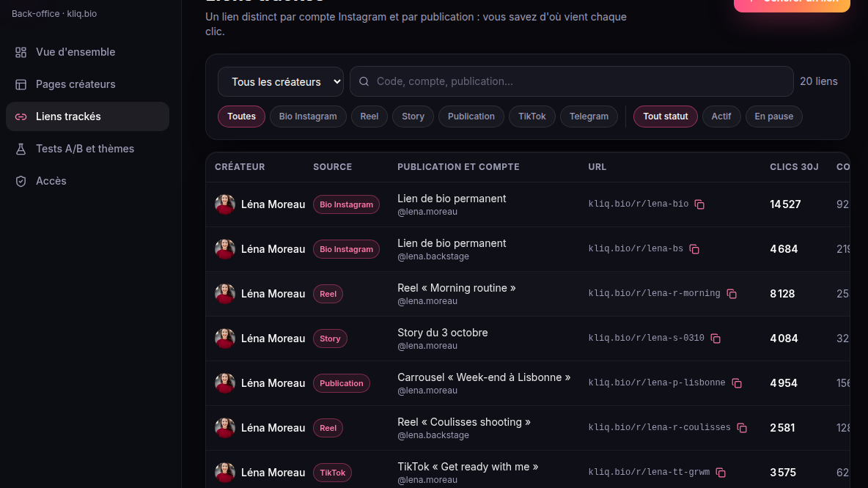
Task: Click Reel badge in Morning routine row
Action: (x=328, y=294)
